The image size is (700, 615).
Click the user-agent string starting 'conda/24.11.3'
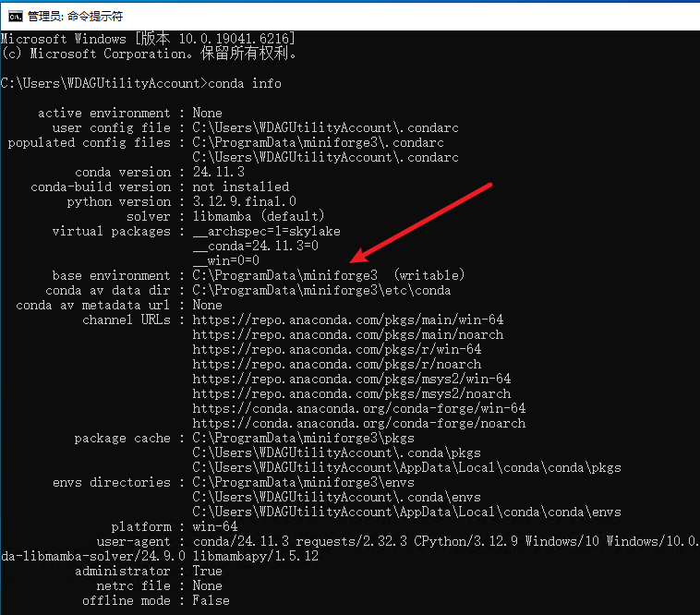pos(445,541)
